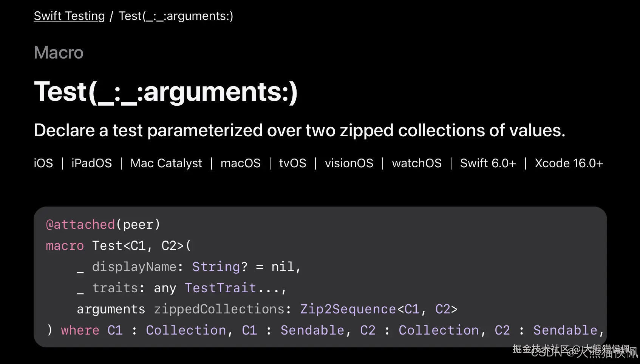This screenshot has width=640, height=364.
Task: Open the Swift Testing breadcrumb link
Action: pyautogui.click(x=69, y=16)
